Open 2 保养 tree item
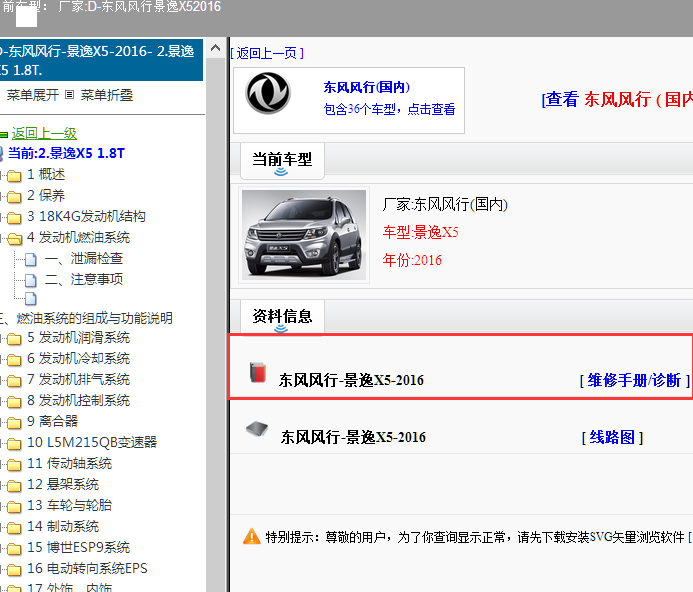The height and width of the screenshot is (592, 693). point(46,195)
